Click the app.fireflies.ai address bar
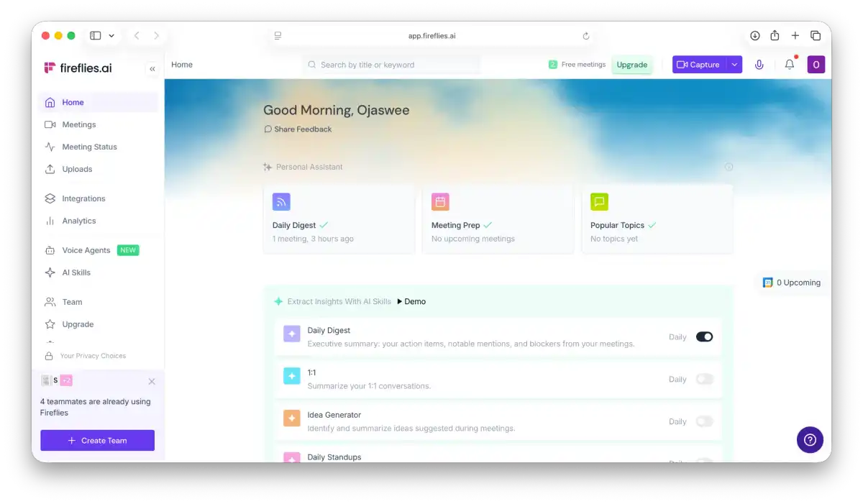 pos(431,36)
